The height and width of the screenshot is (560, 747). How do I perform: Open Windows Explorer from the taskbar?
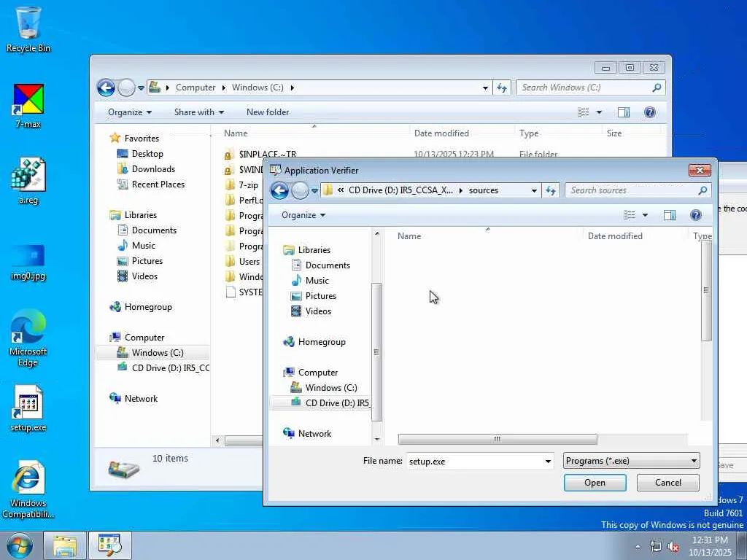tap(65, 545)
